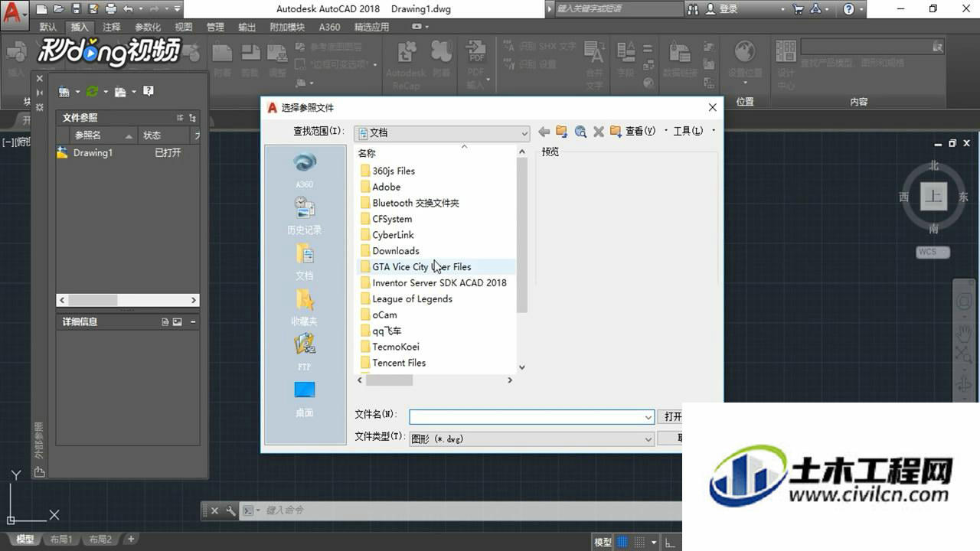
Task: Open the 默认 ribbon tab
Action: [x=48, y=27]
